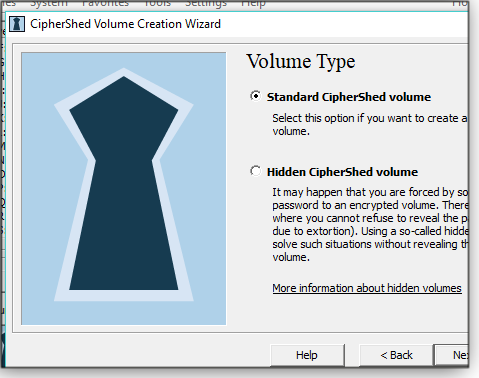
Task: Open the Help menu in background window
Action: pyautogui.click(x=253, y=3)
